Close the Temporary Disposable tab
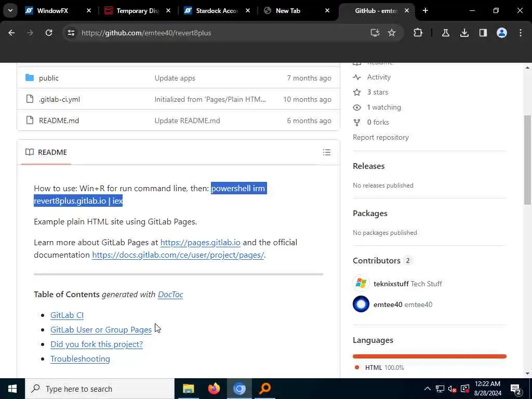This screenshot has width=532, height=399. 168,11
